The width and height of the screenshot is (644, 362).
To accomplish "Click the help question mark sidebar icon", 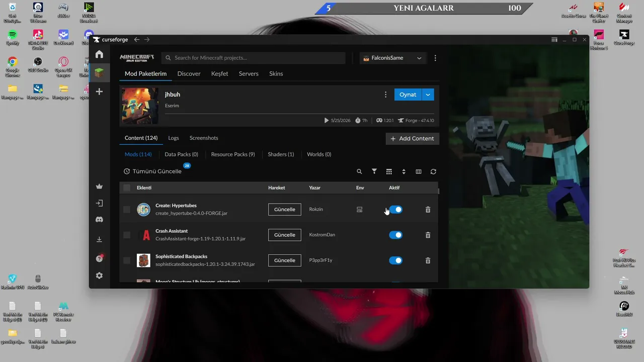I will [99, 258].
